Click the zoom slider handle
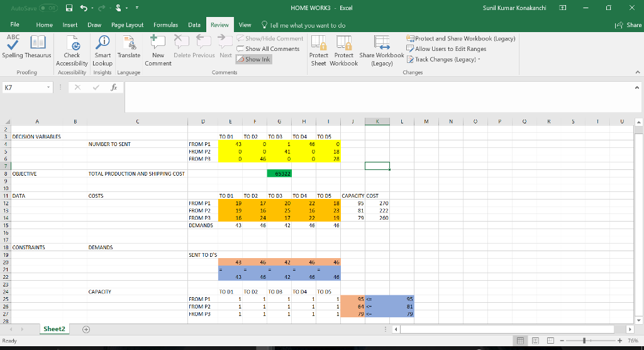644x350 pixels. click(x=584, y=341)
